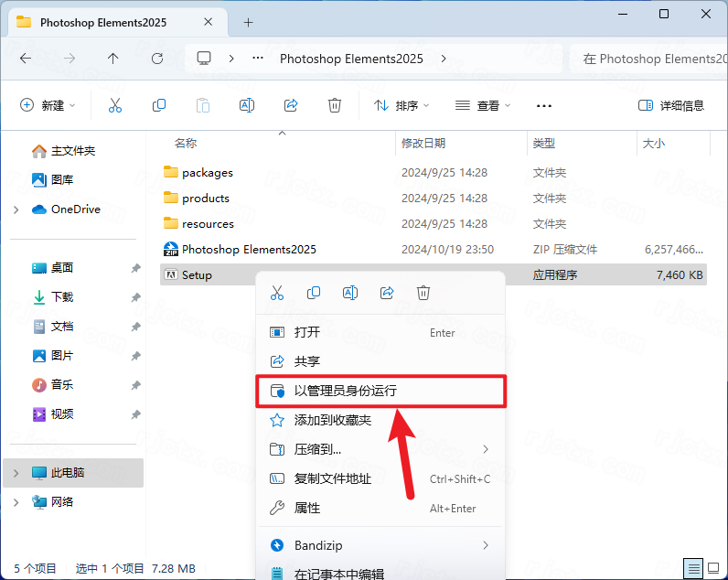Click the Delete trash icon in the toolbar
Screen dimensions: 728x580
pyautogui.click(x=335, y=105)
